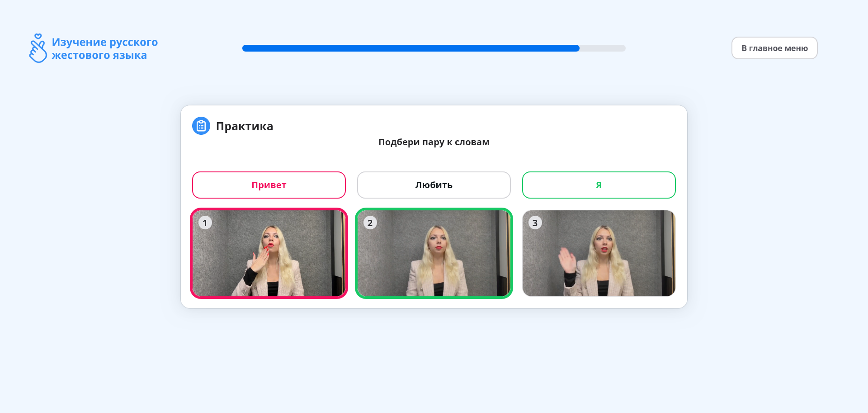The height and width of the screenshot is (413, 868).
Task: Select the word button Привет
Action: [269, 185]
